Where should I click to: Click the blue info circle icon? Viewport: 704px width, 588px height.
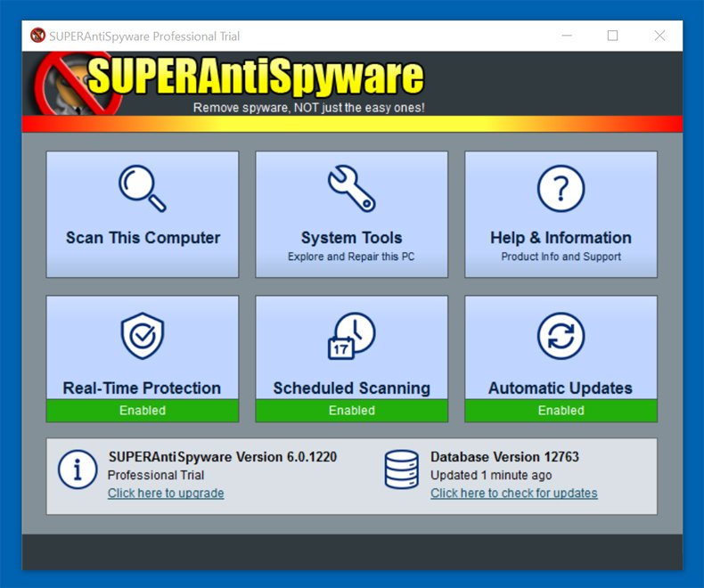[78, 470]
